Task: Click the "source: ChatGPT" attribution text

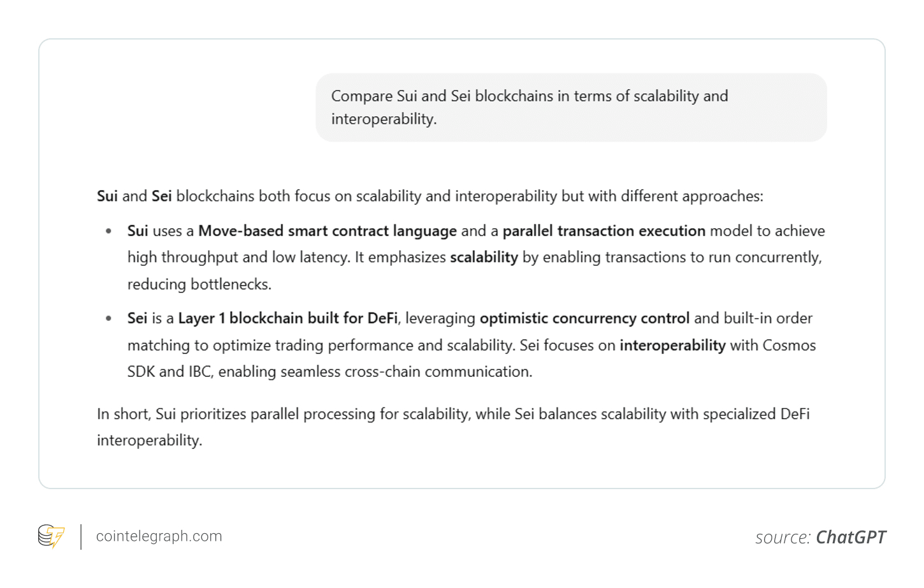Action: (820, 538)
